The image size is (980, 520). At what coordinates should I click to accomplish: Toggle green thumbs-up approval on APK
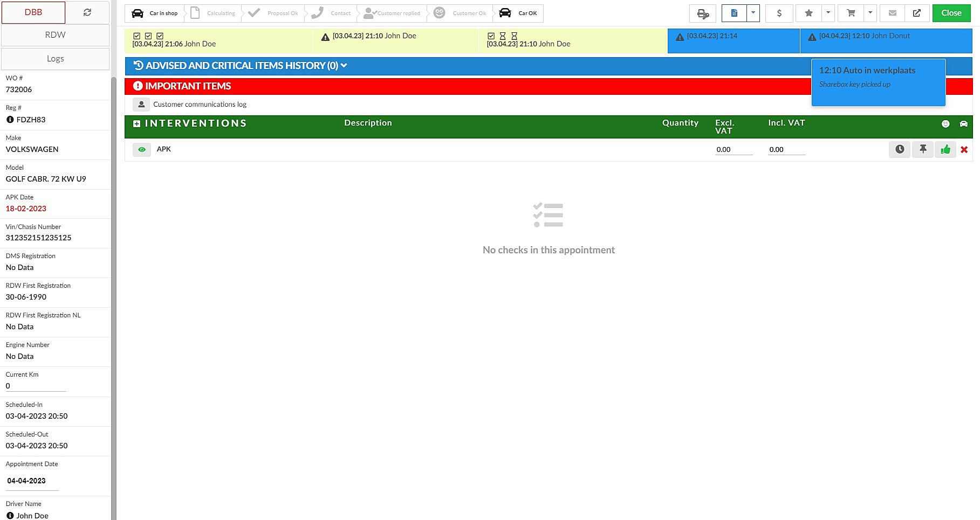coord(945,149)
